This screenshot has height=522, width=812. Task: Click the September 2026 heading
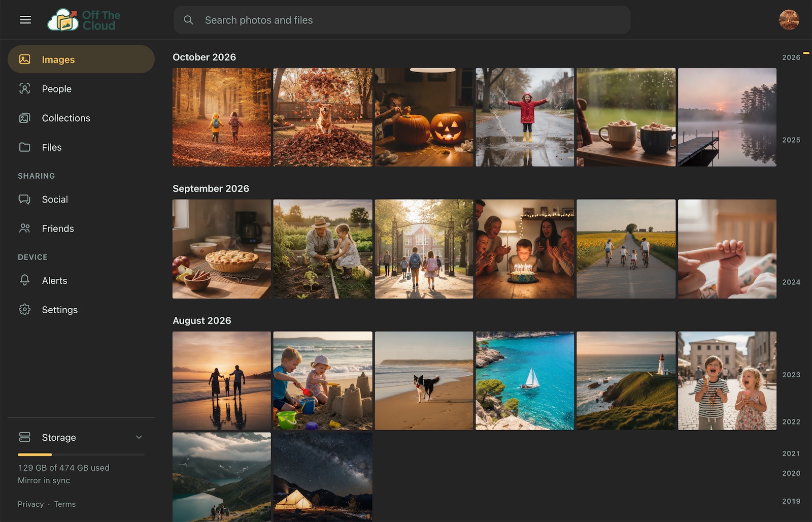(211, 189)
